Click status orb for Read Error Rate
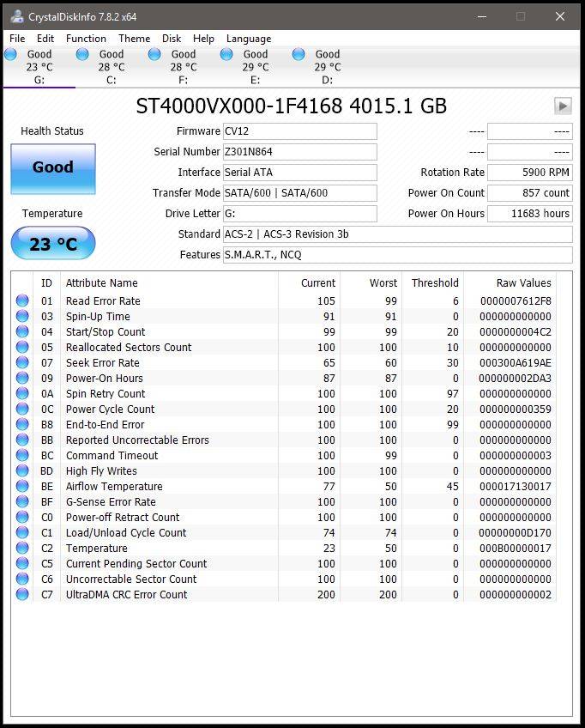Viewport: 585px width, 728px height. 22,300
